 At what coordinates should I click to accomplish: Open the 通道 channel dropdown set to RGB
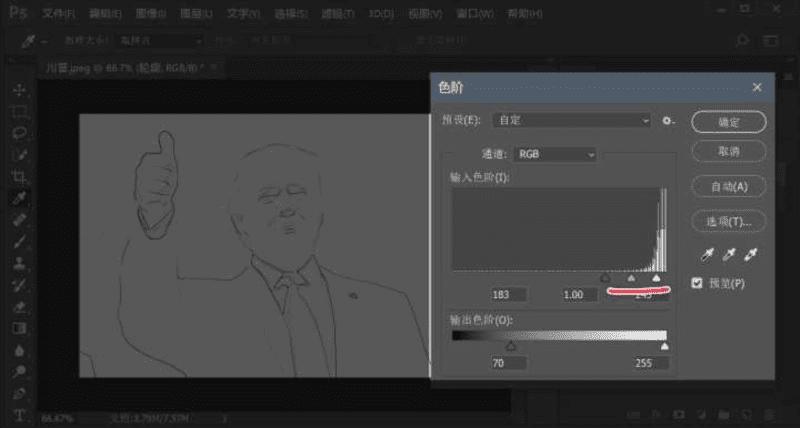click(555, 154)
